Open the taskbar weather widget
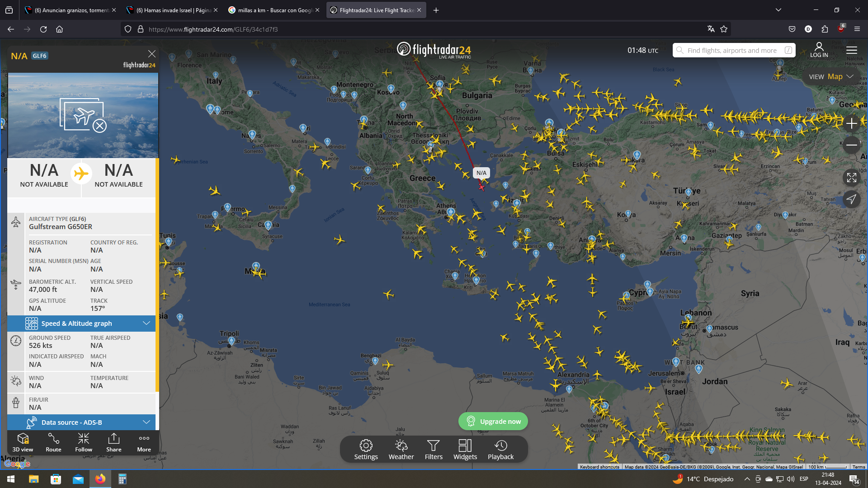This screenshot has height=488, width=868. tap(703, 479)
